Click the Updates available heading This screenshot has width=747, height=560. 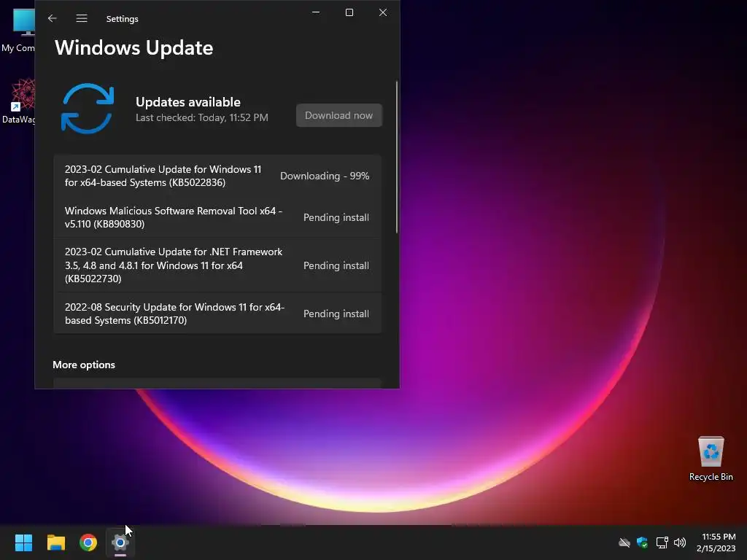point(188,102)
